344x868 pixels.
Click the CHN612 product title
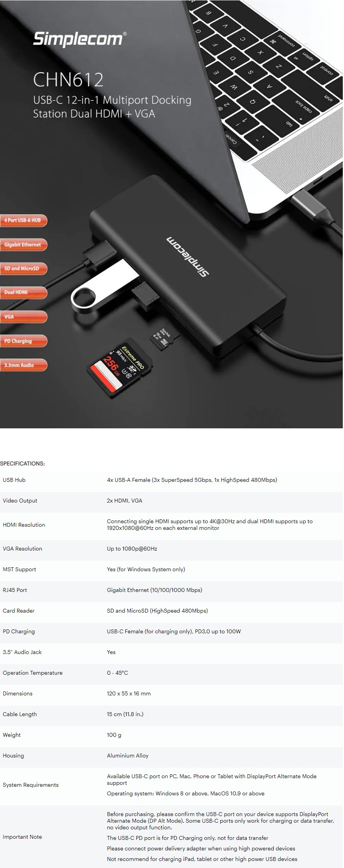click(68, 80)
